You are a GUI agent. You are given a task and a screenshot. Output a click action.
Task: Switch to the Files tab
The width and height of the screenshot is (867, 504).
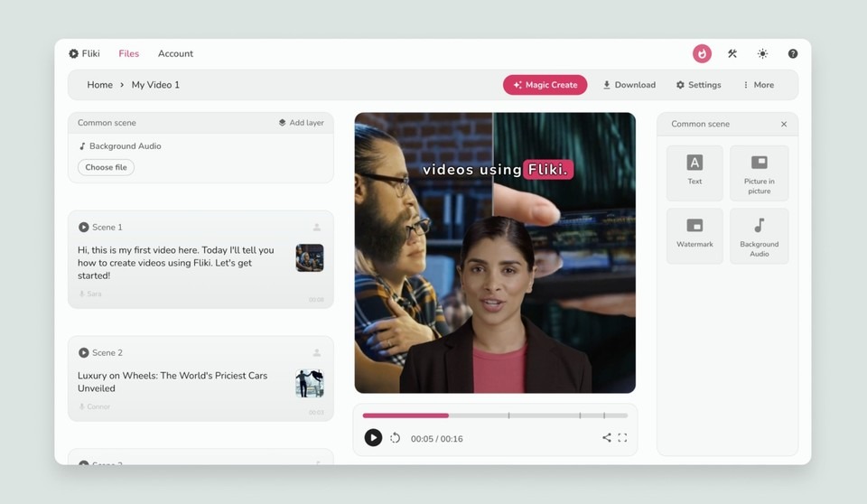pyautogui.click(x=129, y=54)
